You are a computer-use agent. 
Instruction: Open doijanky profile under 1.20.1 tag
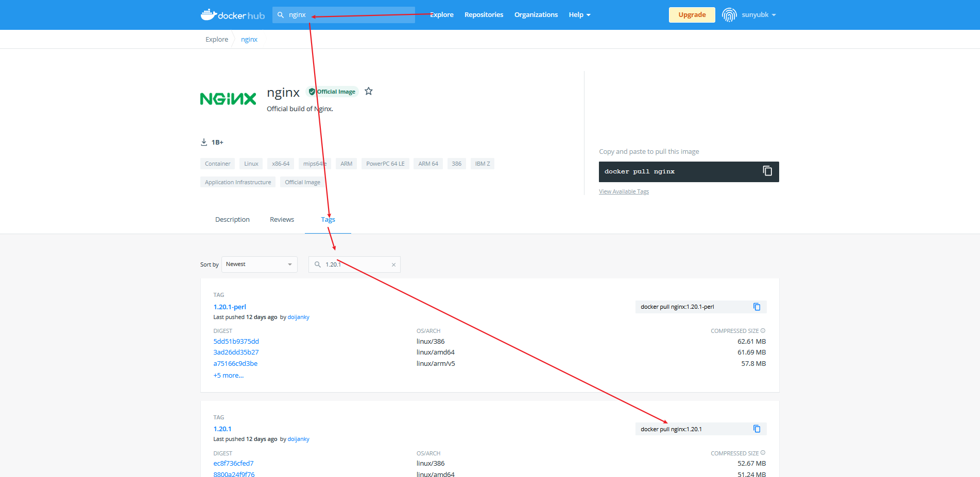click(x=298, y=439)
